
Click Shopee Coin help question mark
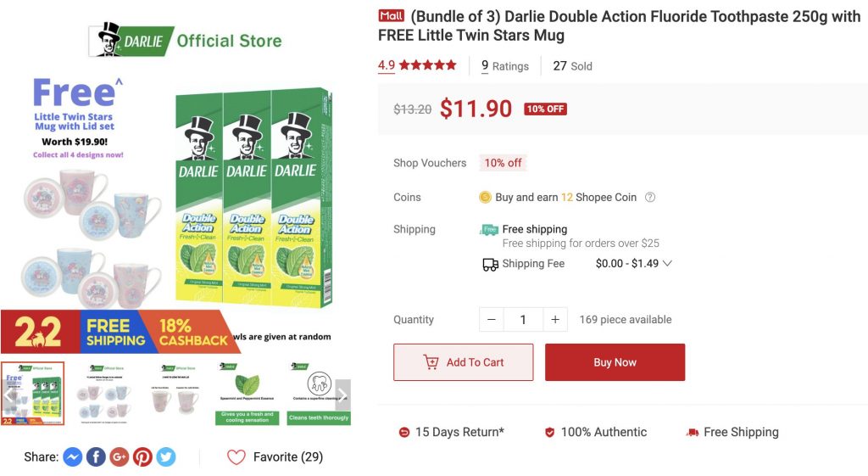pyautogui.click(x=650, y=198)
